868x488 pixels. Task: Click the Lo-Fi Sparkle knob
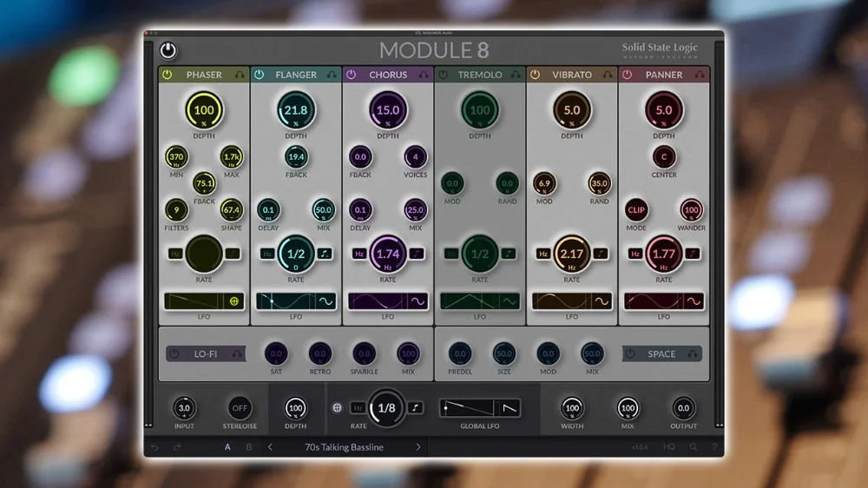pyautogui.click(x=365, y=353)
